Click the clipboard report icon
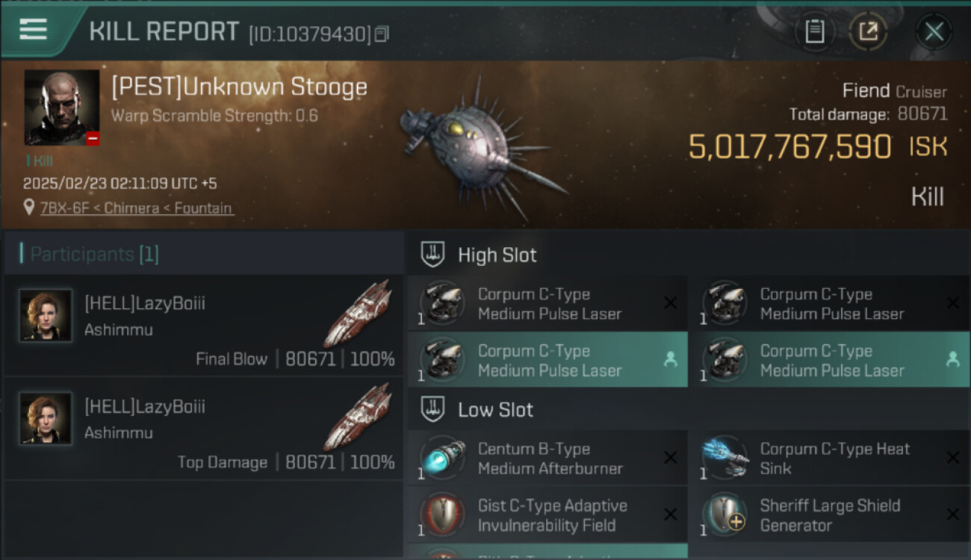 pos(814,31)
